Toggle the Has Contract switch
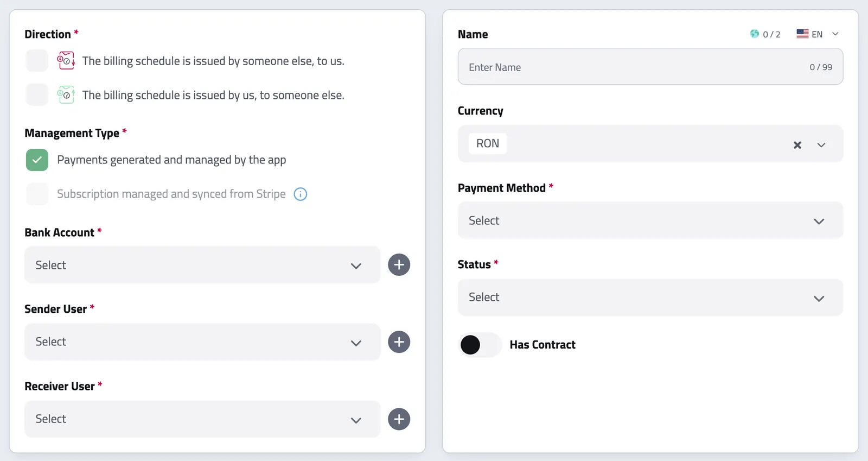 (x=480, y=345)
